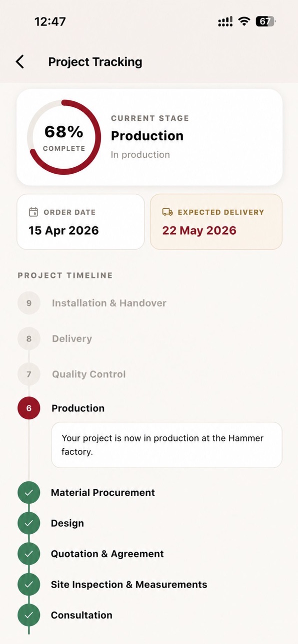
Task: Select the red step 6 Production marker
Action: pos(29,408)
